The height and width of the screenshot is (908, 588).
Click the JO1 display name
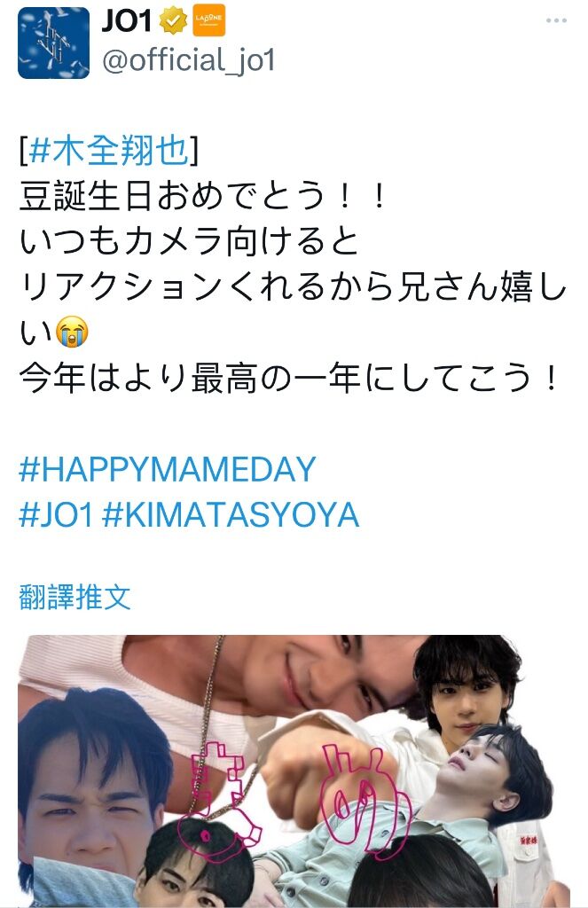click(127, 21)
